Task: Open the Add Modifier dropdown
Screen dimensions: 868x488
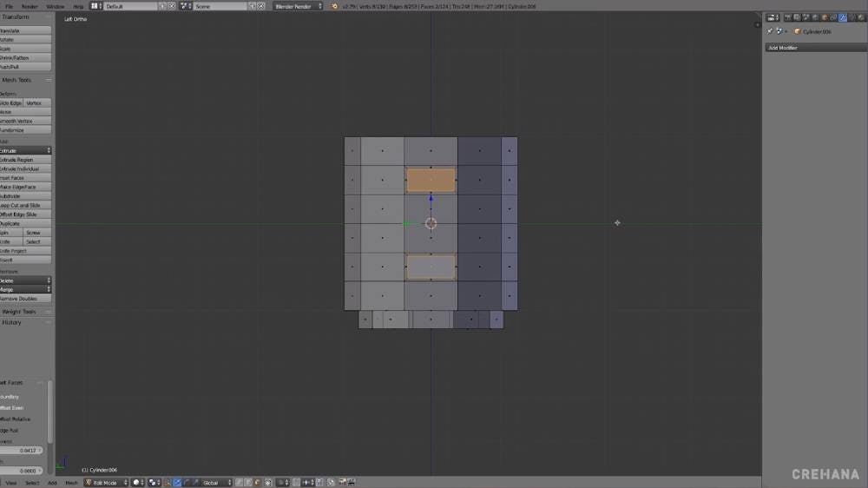Action: [x=816, y=48]
